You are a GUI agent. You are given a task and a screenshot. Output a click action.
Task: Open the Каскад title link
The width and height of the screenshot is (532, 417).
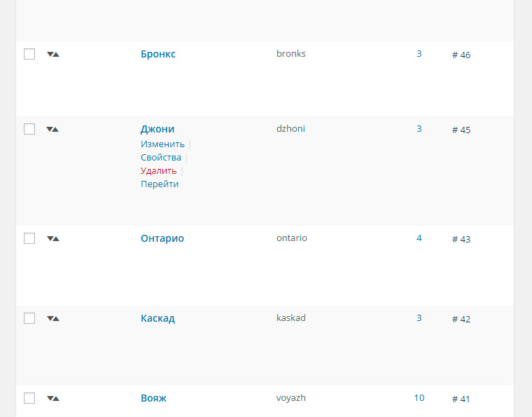pyautogui.click(x=157, y=318)
